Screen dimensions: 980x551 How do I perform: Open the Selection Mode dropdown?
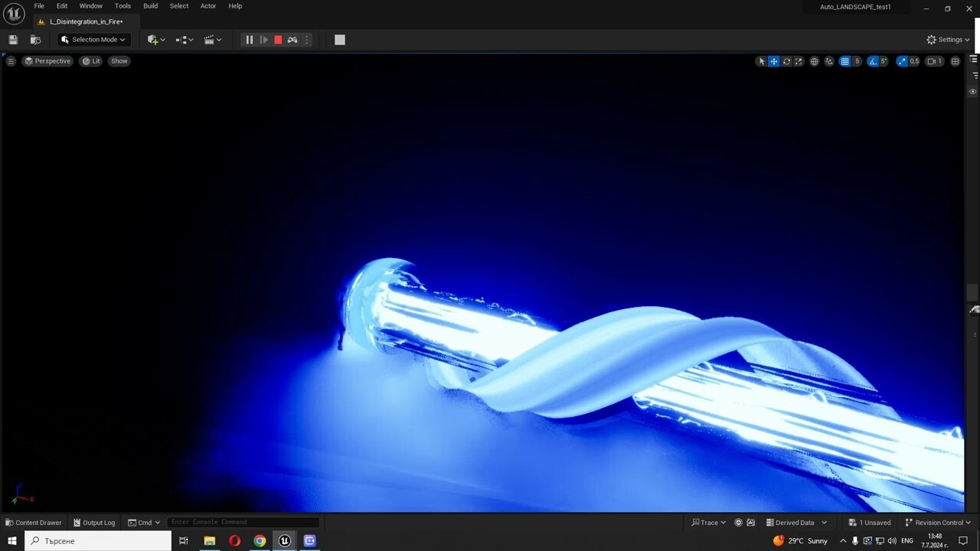coord(92,39)
